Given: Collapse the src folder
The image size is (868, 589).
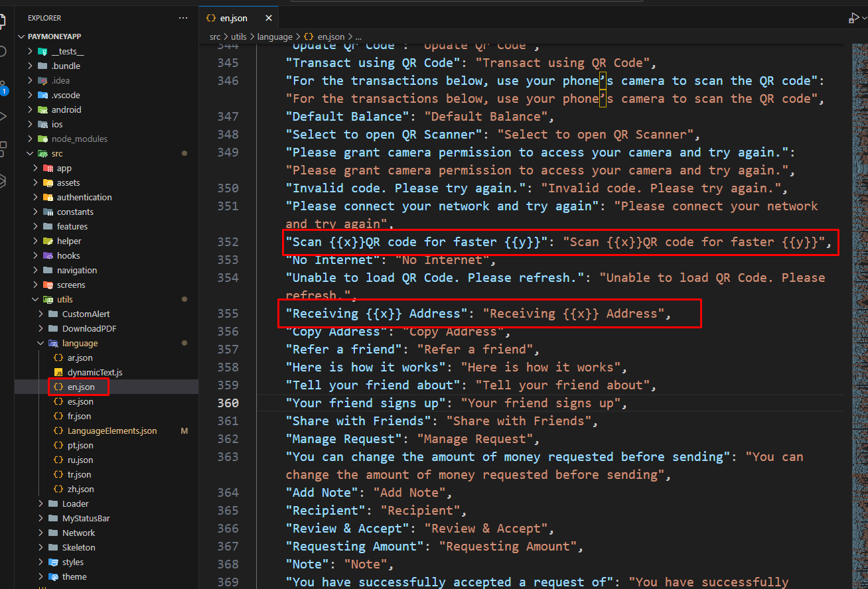Looking at the screenshot, I should (56, 153).
